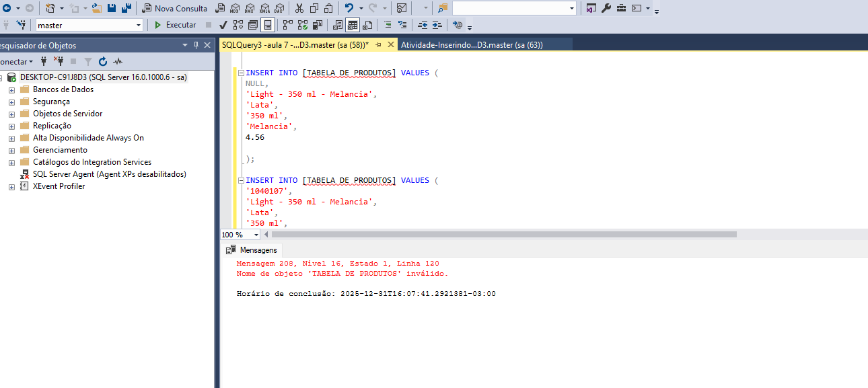Expand the Segurança node
868x388 pixels.
point(11,102)
